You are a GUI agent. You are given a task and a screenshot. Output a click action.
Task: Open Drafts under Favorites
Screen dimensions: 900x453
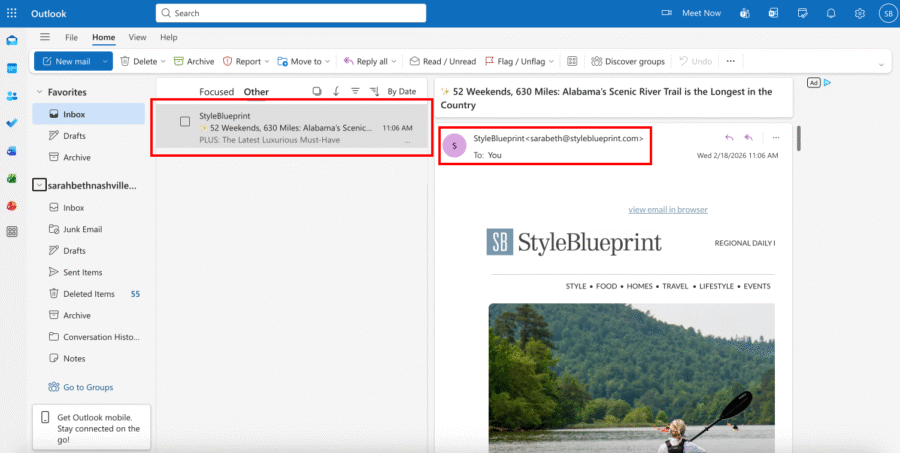88,136
